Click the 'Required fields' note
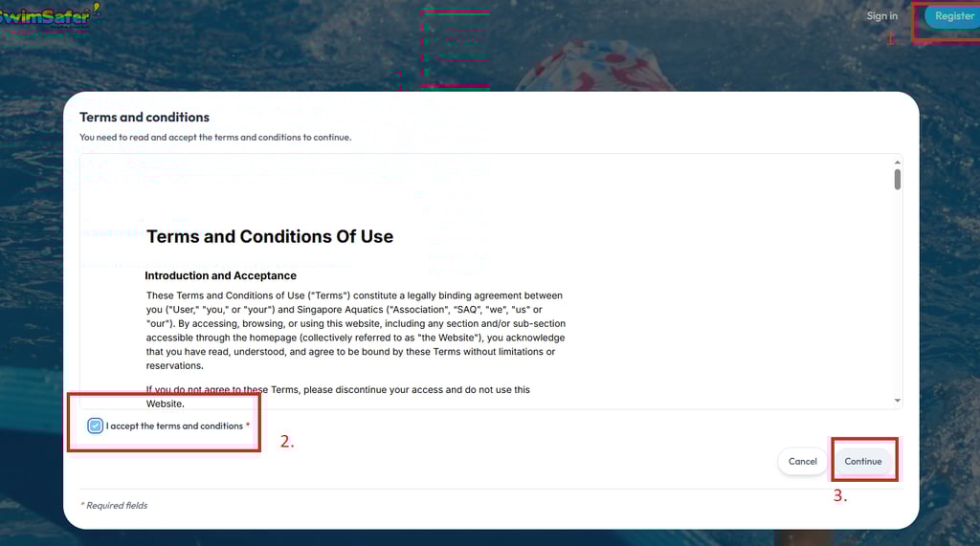This screenshot has height=546, width=980. click(x=114, y=506)
